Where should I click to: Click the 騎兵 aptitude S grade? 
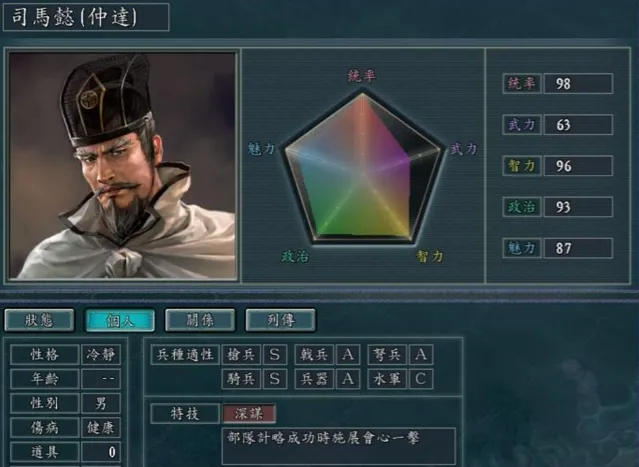[x=275, y=379]
